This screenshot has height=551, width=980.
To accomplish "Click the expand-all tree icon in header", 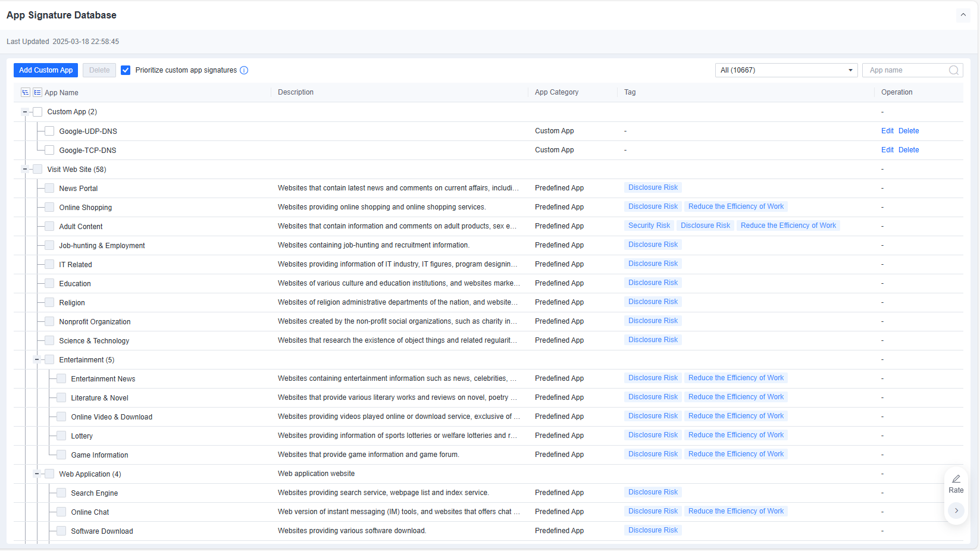I will (26, 92).
